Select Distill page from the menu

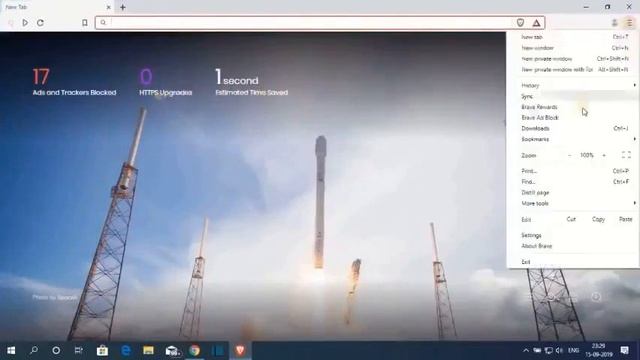[573, 193]
